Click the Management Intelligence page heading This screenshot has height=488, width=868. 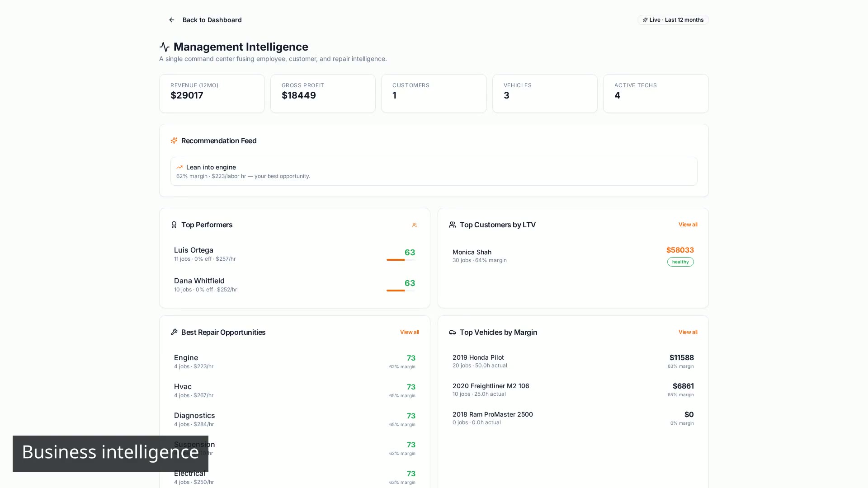coord(241,47)
